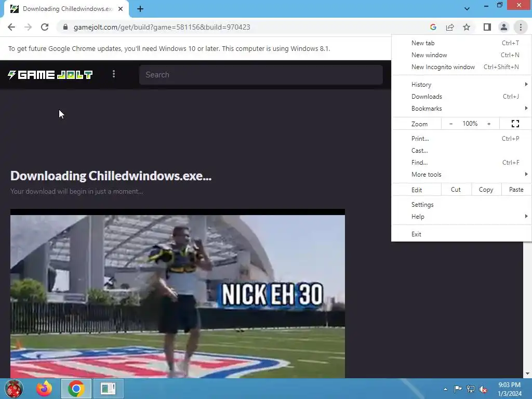Viewport: 532px width, 399px height.
Task: Open the tab search chevron
Action: pyautogui.click(x=467, y=9)
